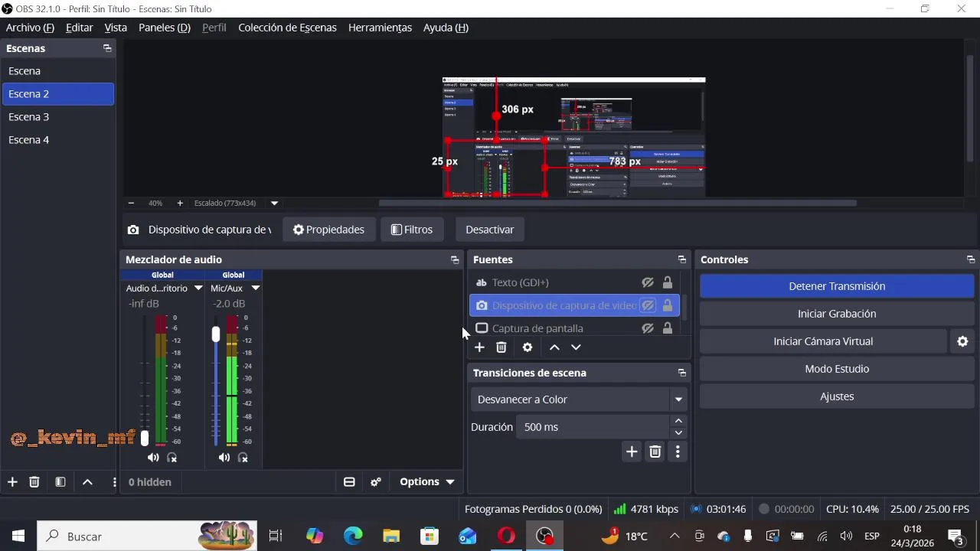
Task: Undock the Controles panel
Action: pyautogui.click(x=971, y=260)
